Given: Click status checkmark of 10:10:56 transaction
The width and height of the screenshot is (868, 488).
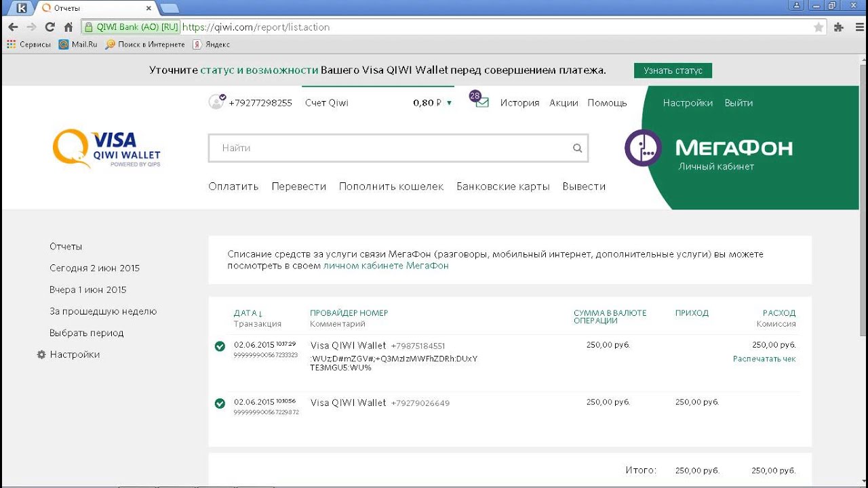Looking at the screenshot, I should coord(220,403).
